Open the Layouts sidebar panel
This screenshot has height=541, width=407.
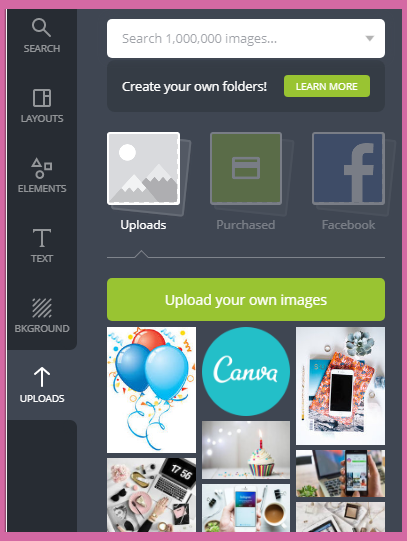42,106
